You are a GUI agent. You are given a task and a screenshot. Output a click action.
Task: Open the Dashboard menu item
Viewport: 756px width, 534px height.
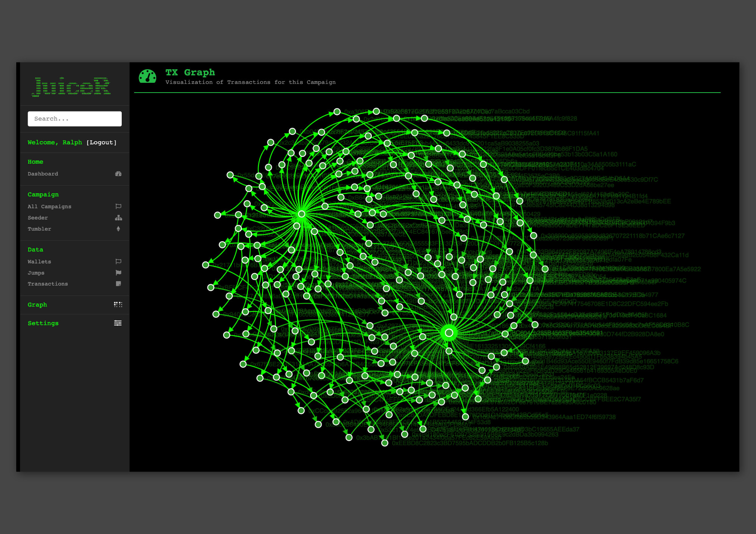[x=43, y=174]
